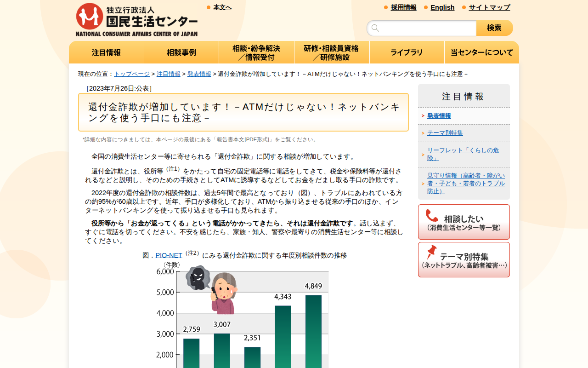Click the 2,351 bar value label
588x368 pixels.
pyautogui.click(x=253, y=338)
